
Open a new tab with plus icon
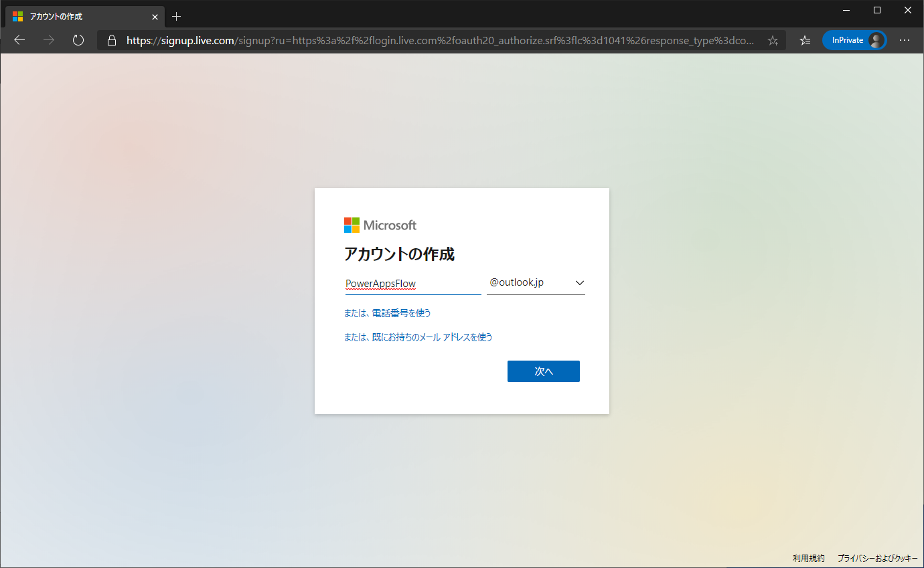coord(177,16)
